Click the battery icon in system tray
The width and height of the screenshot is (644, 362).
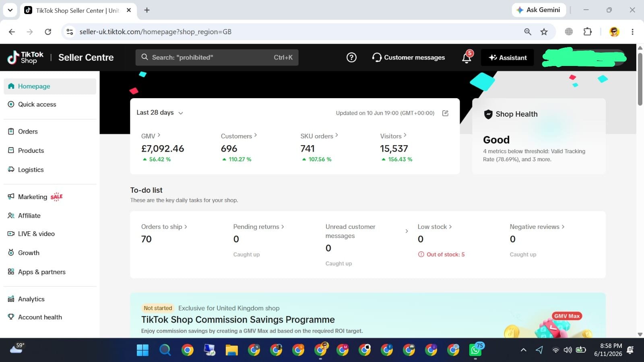(x=581, y=350)
